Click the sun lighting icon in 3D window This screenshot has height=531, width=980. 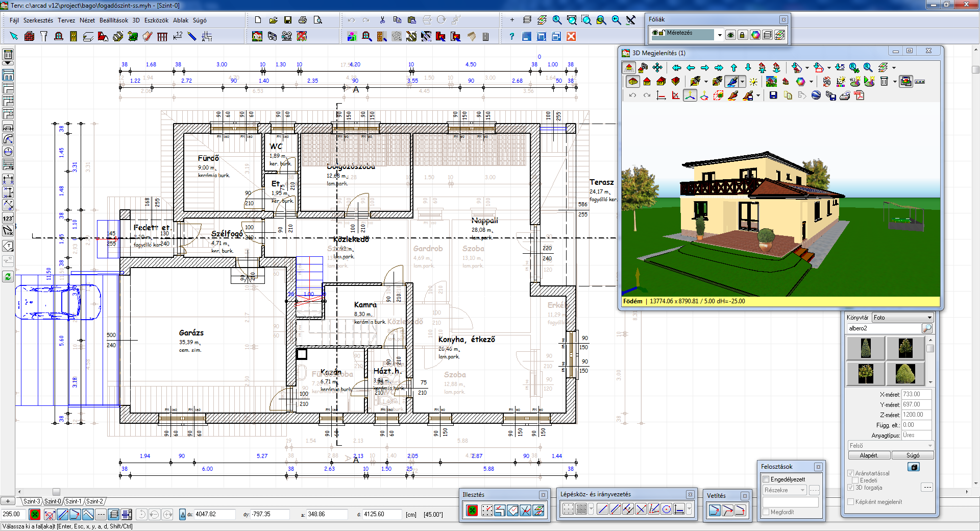point(753,82)
